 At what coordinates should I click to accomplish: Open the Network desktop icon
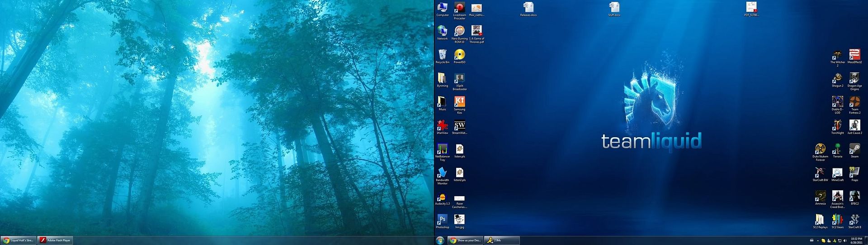click(x=442, y=33)
